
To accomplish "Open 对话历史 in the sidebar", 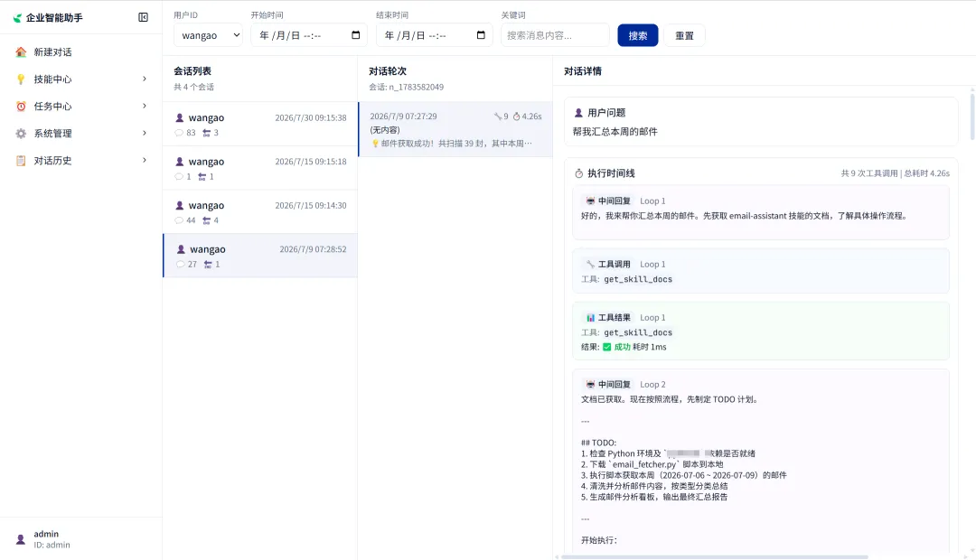I will coord(81,161).
